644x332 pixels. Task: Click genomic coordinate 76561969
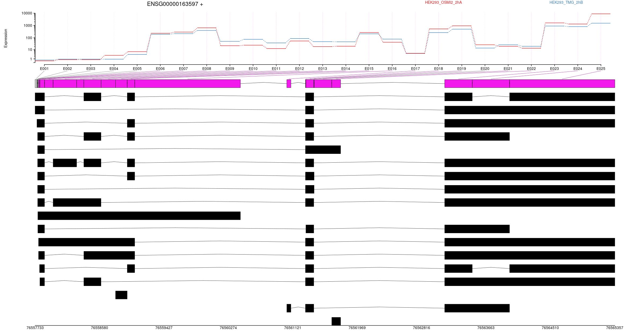pos(357,328)
